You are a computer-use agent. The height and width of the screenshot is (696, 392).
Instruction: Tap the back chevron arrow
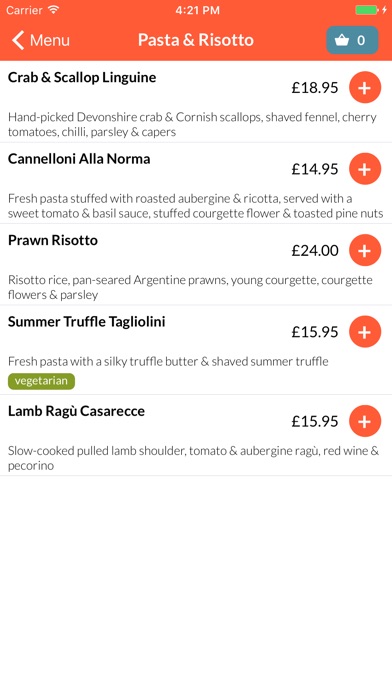18,40
